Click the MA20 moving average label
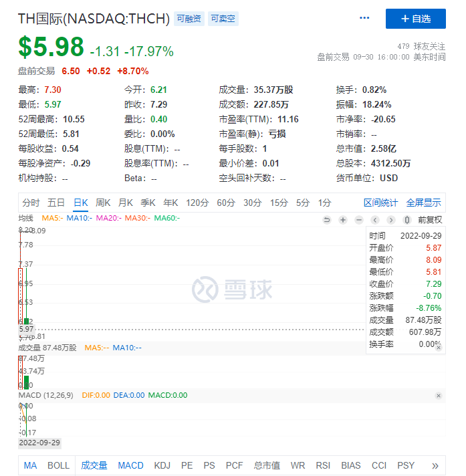 coord(109,218)
